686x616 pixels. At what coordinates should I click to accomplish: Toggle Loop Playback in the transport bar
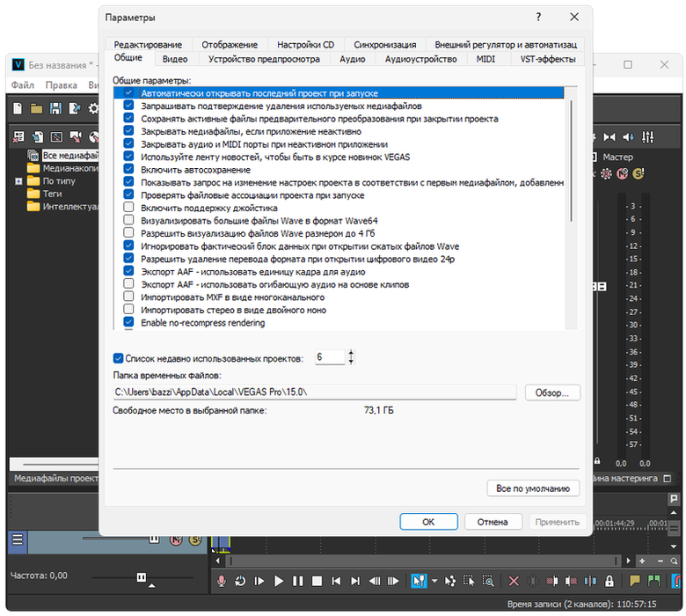[x=240, y=581]
